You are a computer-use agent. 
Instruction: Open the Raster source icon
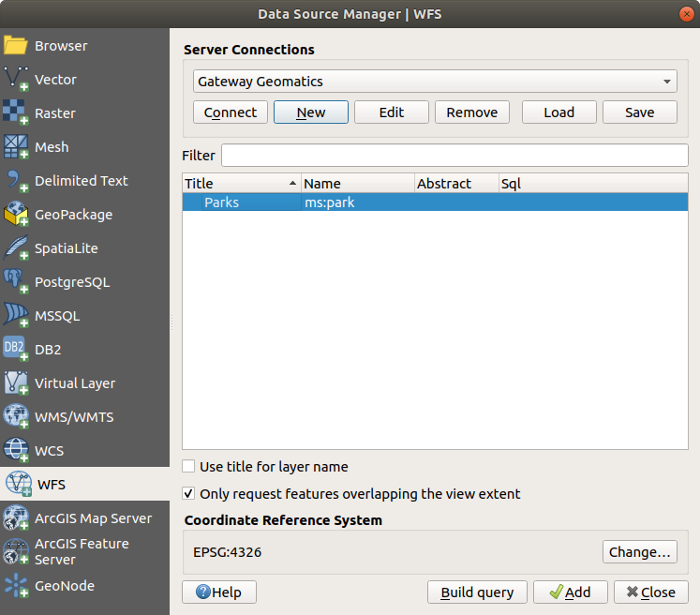pos(17,113)
